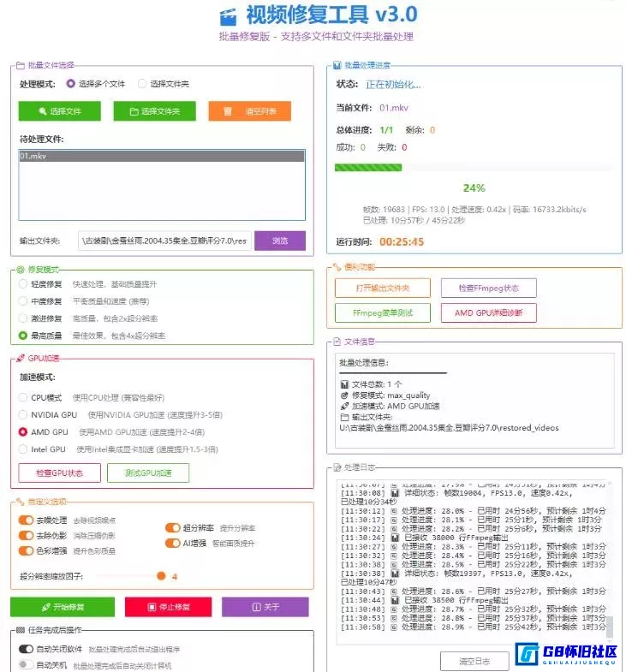626x672 pixels.
Task: Click the 选择文件夹 button
Action: click(x=154, y=111)
